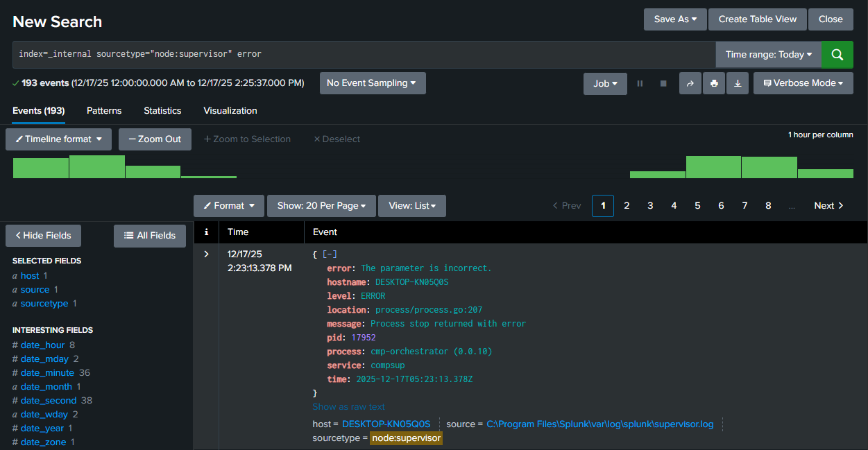The width and height of the screenshot is (868, 450).
Task: Switch to the Patterns tab
Action: 104,111
